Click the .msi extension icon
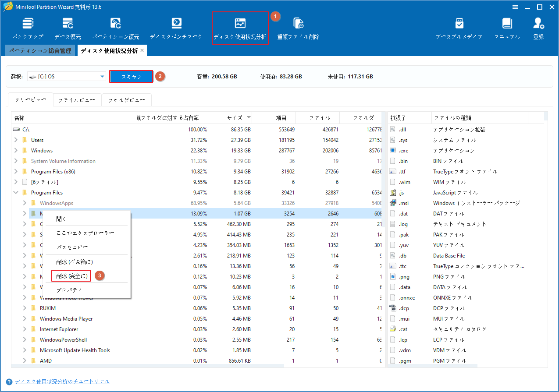 click(x=393, y=203)
